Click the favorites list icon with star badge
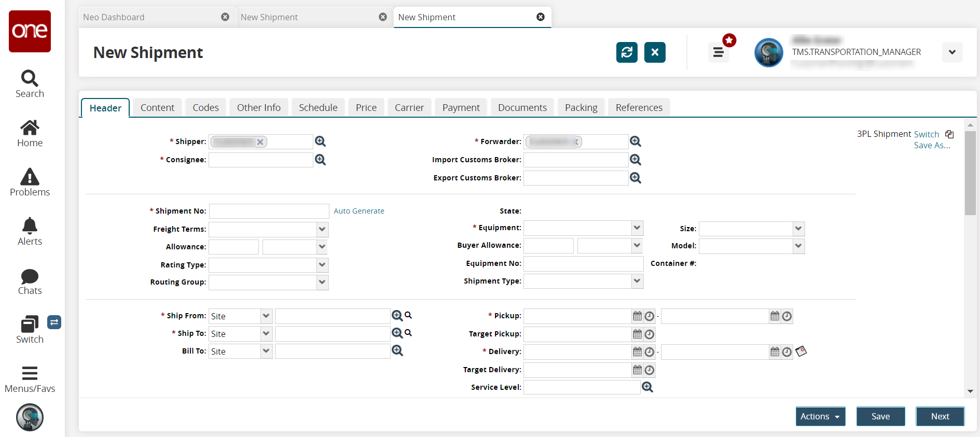This screenshot has height=437, width=980. 719,52
